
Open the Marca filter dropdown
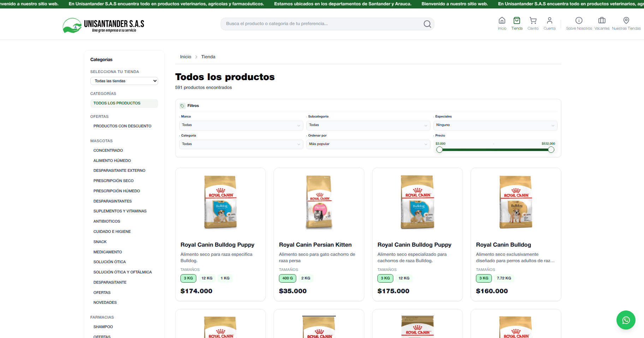(241, 125)
